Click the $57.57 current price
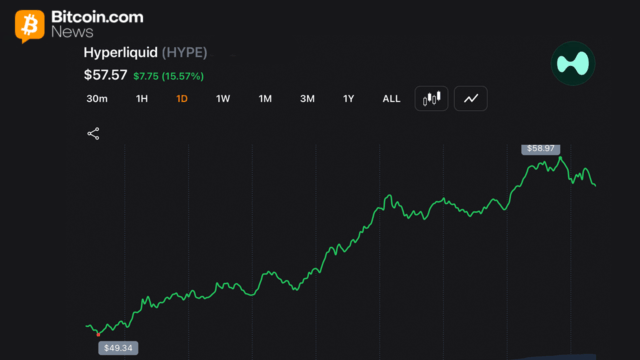The image size is (640, 360). click(105, 75)
